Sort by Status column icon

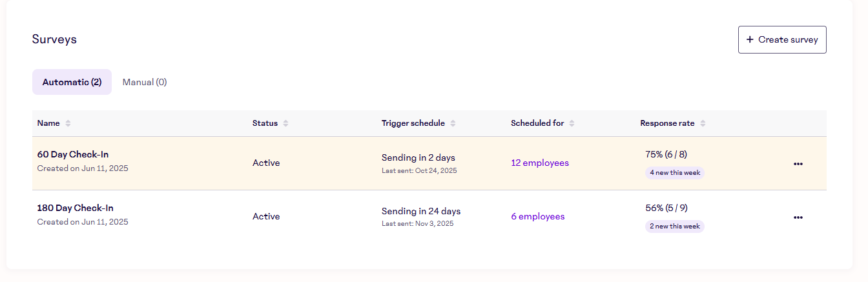[285, 123]
